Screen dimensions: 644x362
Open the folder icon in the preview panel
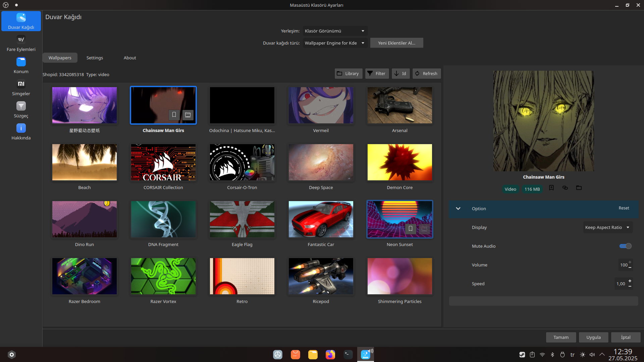(x=579, y=188)
